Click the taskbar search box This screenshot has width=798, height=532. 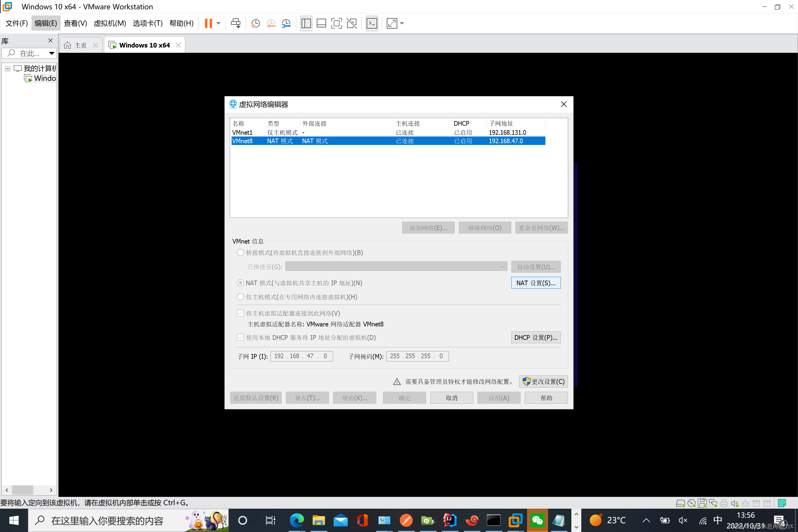point(128,520)
